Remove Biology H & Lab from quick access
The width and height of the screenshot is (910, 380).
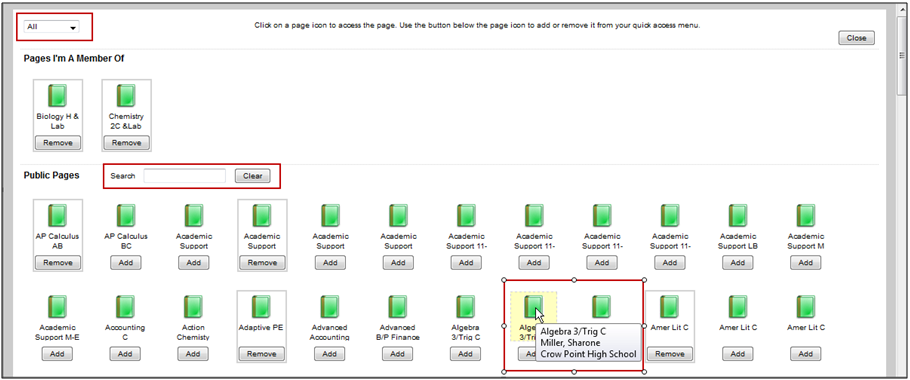pyautogui.click(x=58, y=143)
